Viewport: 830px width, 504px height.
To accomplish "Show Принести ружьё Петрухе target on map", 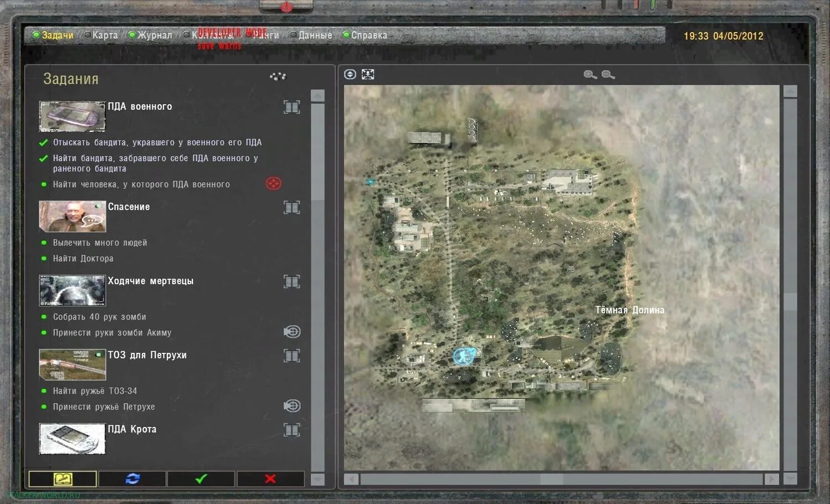I will [292, 406].
